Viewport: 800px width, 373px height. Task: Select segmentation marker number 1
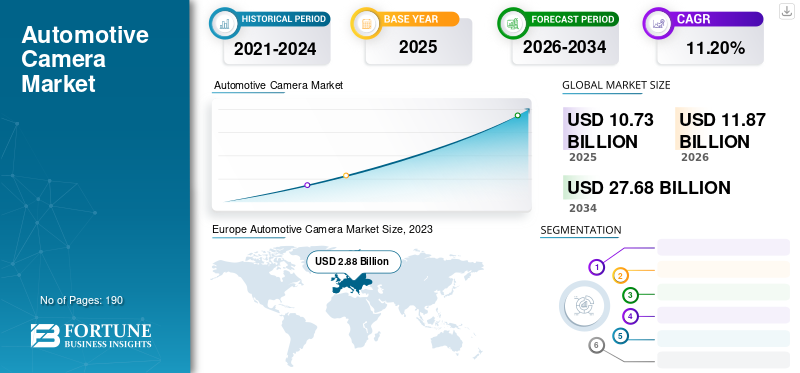pyautogui.click(x=596, y=266)
